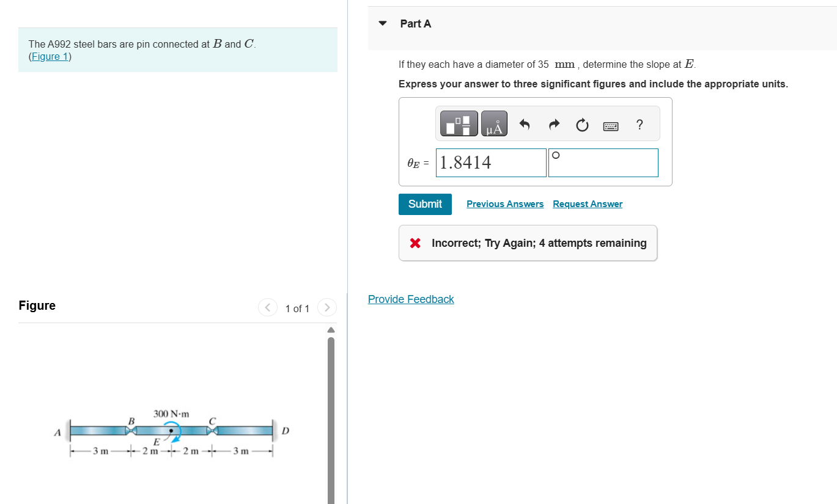Image resolution: width=837 pixels, height=504 pixels.
Task: Open the equation template palette icon
Action: coord(458,123)
